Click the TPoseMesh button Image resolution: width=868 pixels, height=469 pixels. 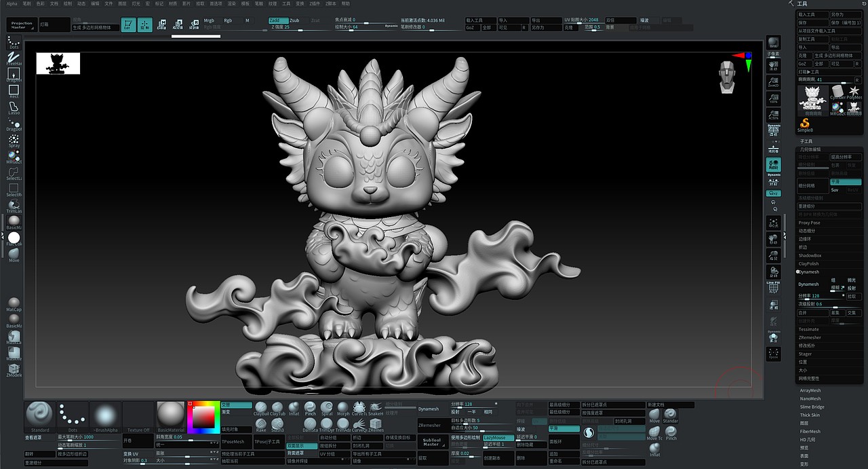[237, 441]
